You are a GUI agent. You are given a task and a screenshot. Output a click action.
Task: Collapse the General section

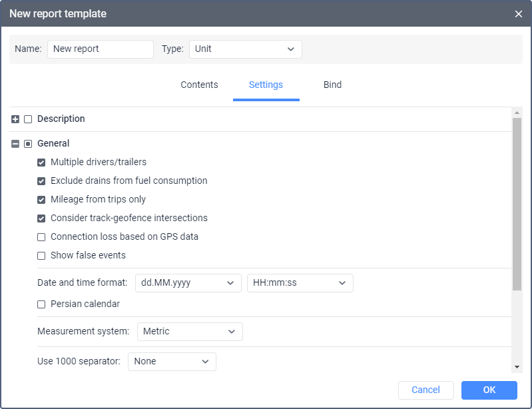[x=15, y=144]
